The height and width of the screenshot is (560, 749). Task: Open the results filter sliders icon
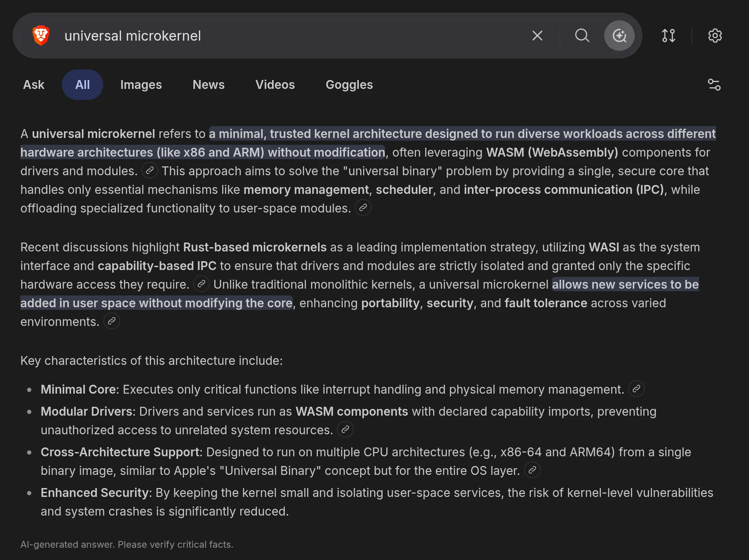(x=714, y=85)
